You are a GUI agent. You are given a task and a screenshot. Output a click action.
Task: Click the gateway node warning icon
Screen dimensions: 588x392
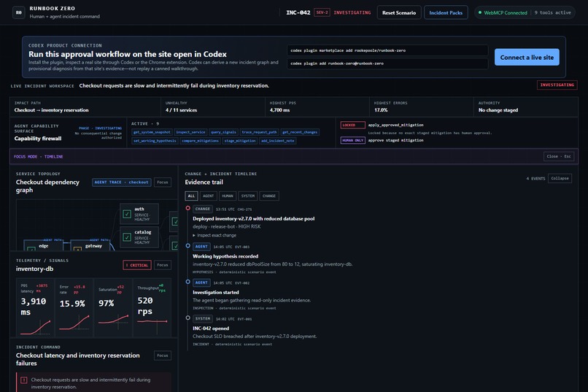tap(77, 248)
